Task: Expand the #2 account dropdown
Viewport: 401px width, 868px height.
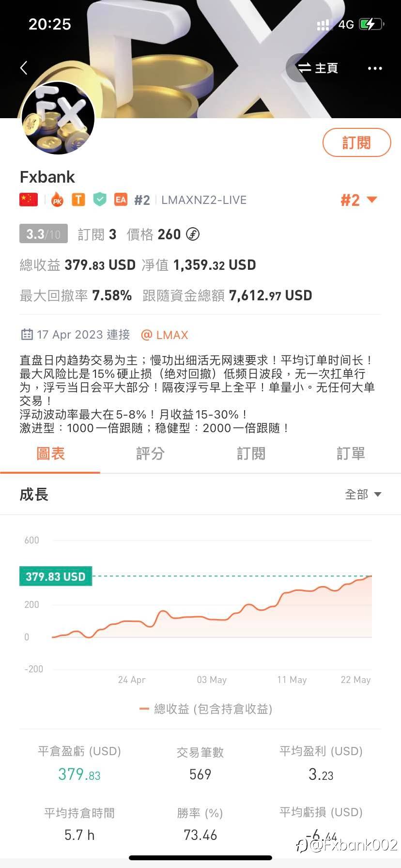Action: click(x=359, y=200)
